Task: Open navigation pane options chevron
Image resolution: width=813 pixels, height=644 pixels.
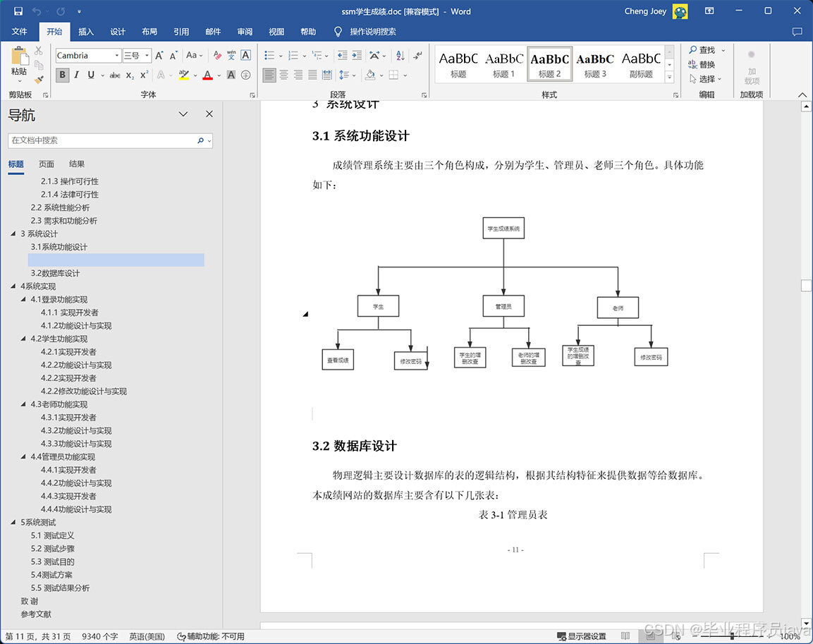Action: [183, 114]
